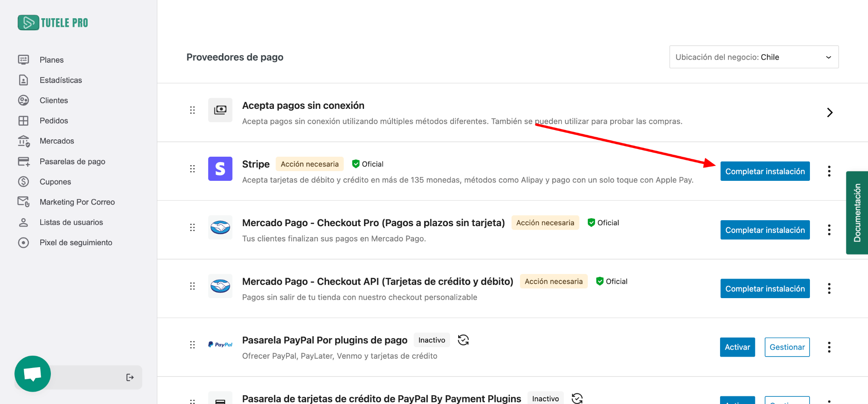Go to Estadísticas in the sidebar
The image size is (868, 404).
pos(61,80)
